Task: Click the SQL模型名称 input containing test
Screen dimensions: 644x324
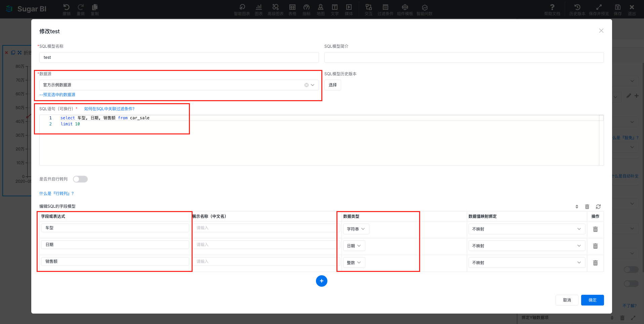Action: [x=179, y=57]
